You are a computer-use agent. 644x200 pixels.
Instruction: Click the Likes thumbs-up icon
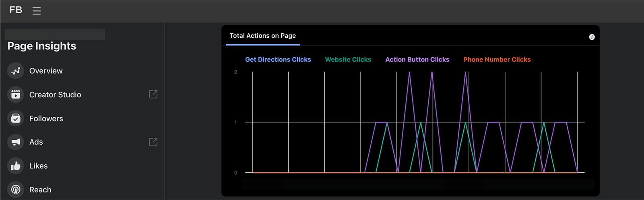point(16,166)
